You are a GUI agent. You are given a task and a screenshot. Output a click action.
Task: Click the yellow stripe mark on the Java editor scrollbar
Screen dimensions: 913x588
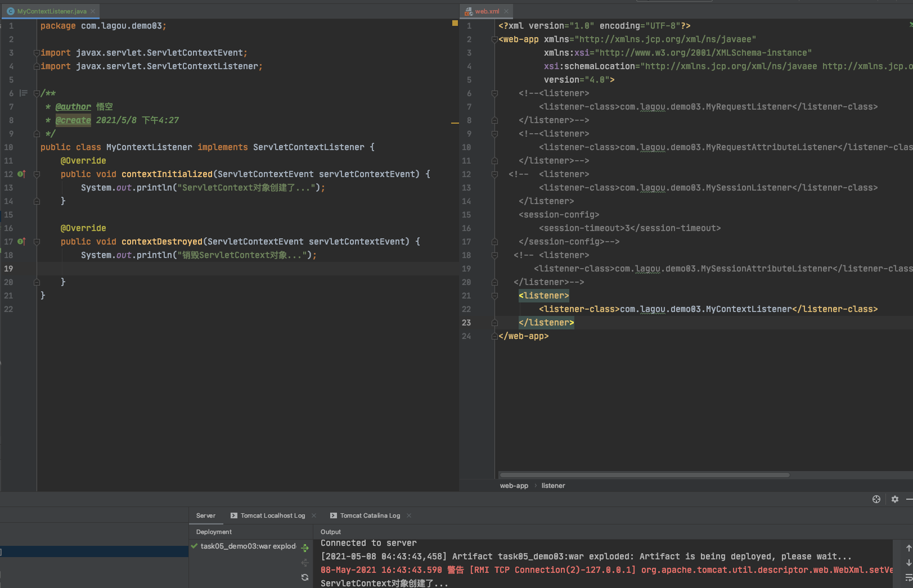pos(455,123)
